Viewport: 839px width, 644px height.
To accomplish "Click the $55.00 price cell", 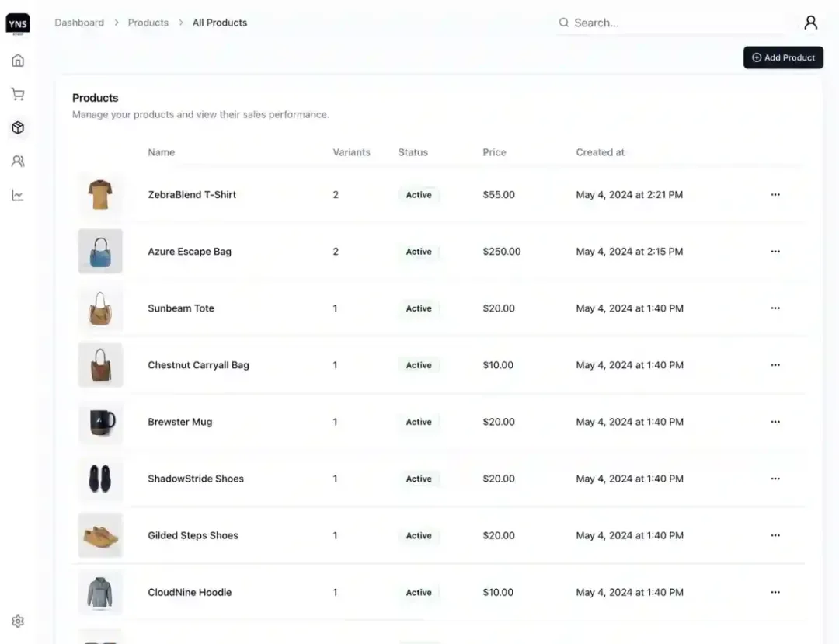I will (499, 195).
